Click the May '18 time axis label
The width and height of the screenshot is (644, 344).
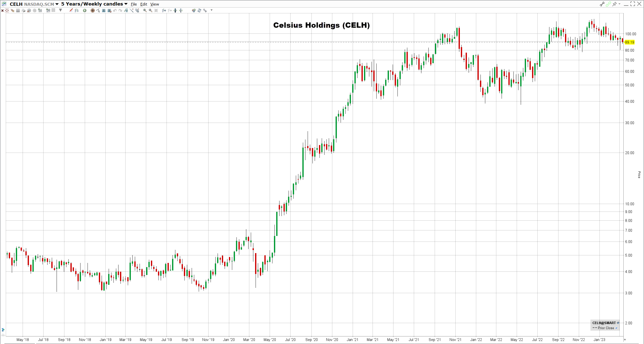point(23,340)
